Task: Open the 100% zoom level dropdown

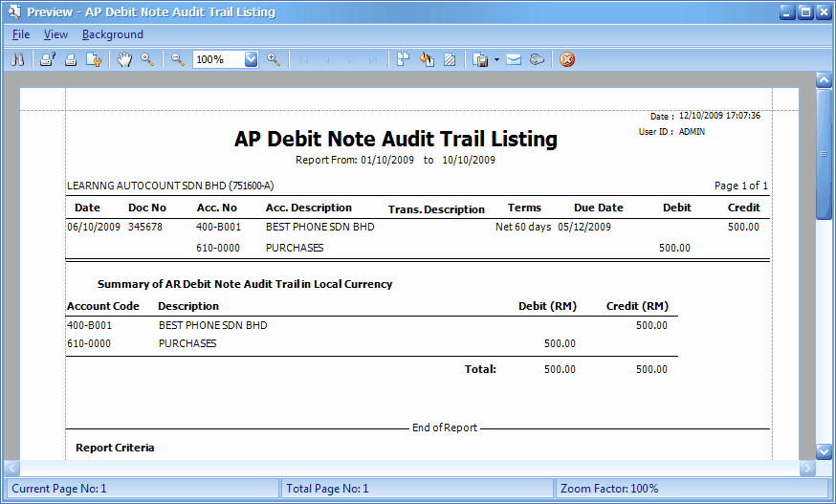Action: 252,59
